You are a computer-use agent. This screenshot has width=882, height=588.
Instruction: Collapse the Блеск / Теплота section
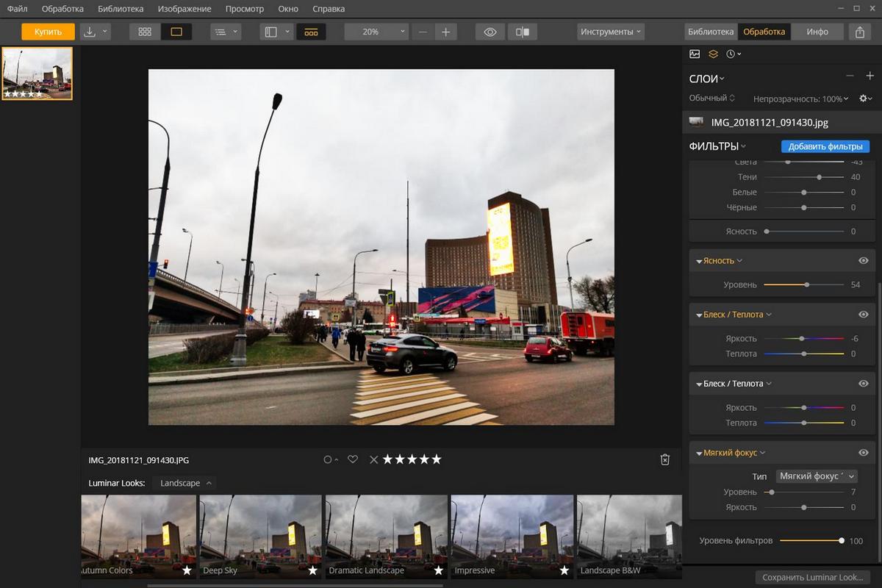coord(699,314)
